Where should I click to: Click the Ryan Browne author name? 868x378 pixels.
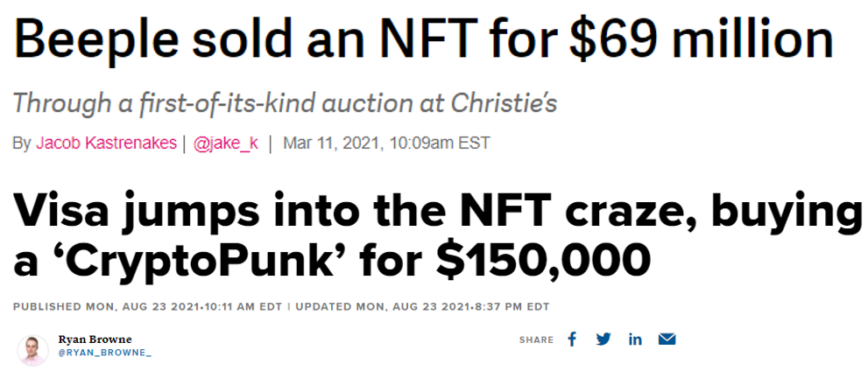95,339
